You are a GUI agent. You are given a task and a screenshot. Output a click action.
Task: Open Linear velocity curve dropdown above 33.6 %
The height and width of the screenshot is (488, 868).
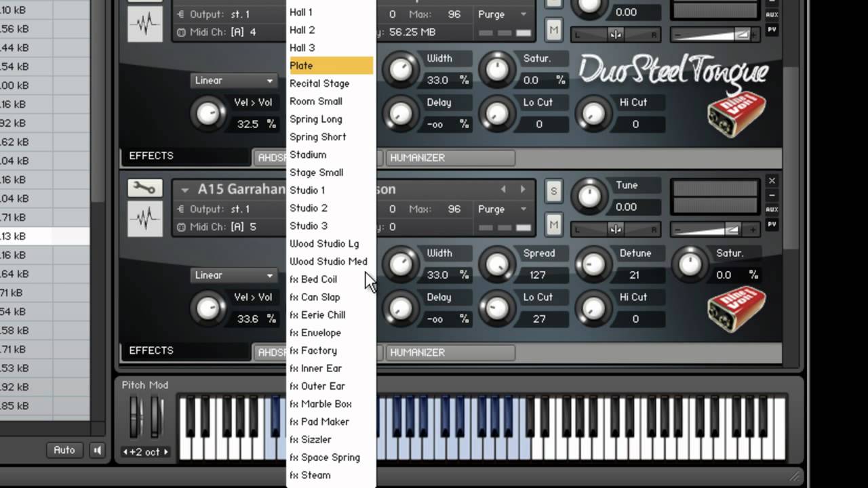point(234,275)
